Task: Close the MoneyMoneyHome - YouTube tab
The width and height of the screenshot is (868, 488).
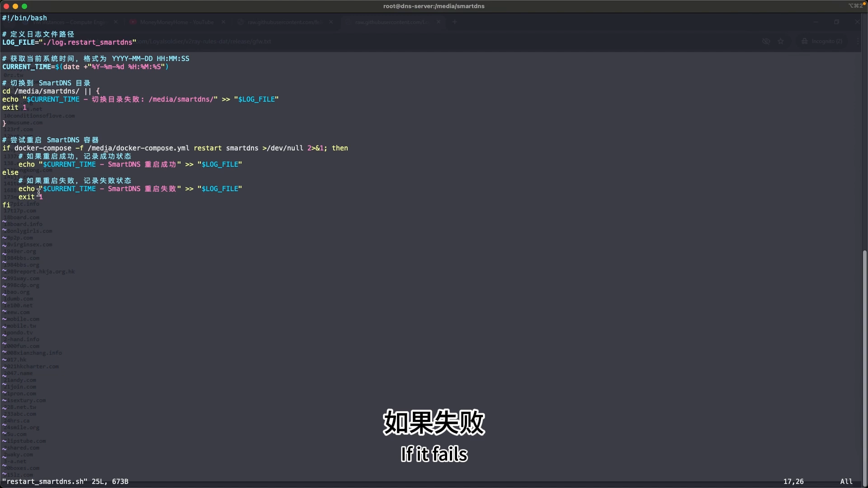Action: click(223, 22)
